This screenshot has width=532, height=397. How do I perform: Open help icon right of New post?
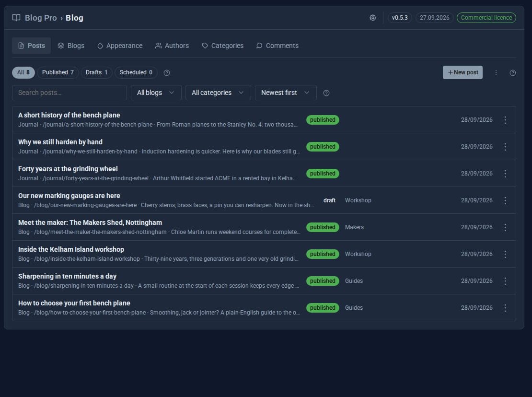513,72
